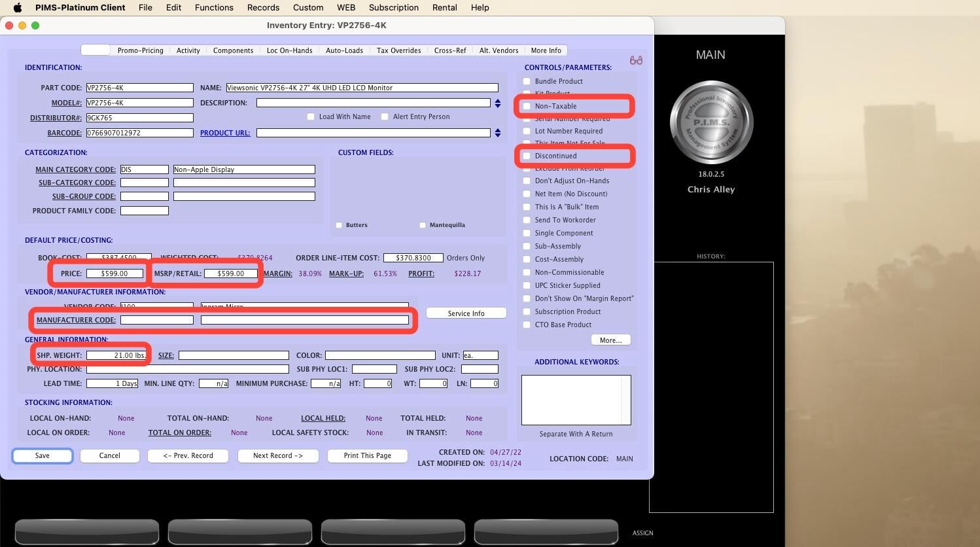Click into the PART CODE field

point(140,88)
